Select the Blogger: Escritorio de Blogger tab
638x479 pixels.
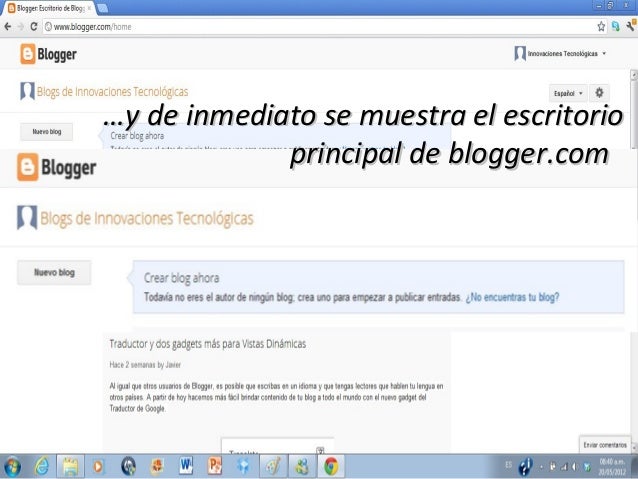[x=48, y=8]
